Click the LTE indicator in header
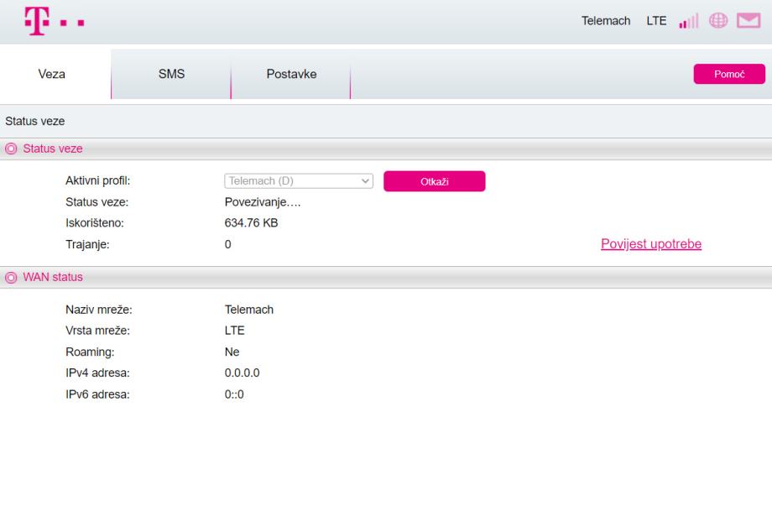772x532 pixels. (656, 21)
